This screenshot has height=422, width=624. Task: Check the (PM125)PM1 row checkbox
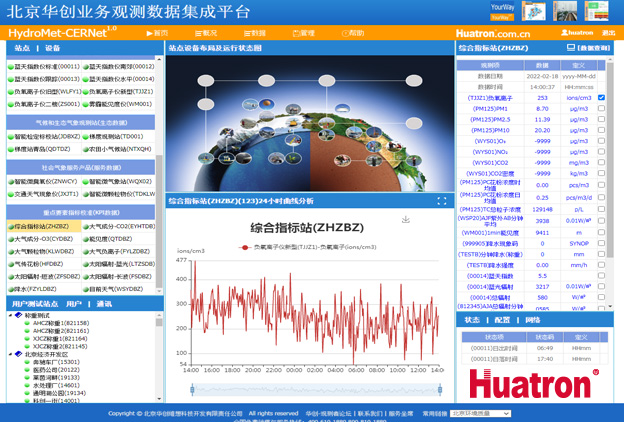pos(601,109)
